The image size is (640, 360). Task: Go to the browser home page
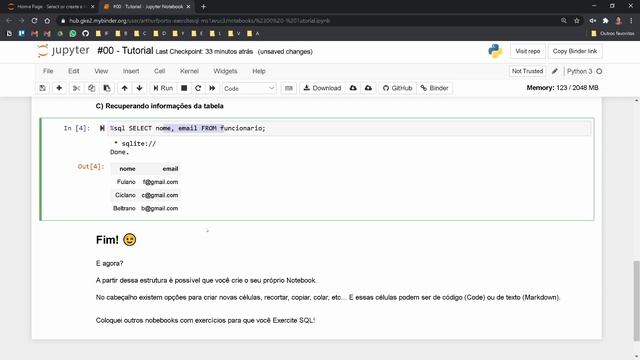(47, 20)
